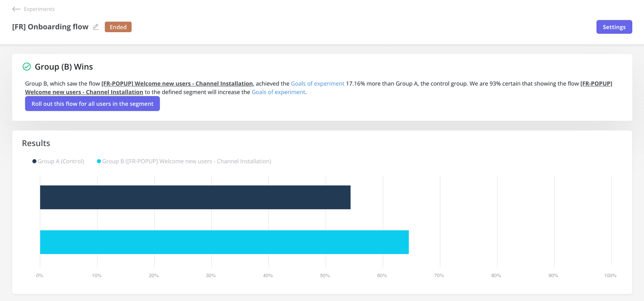Click the [FR] Onboarding flow title
Image resolution: width=644 pixels, height=301 pixels.
[50, 27]
